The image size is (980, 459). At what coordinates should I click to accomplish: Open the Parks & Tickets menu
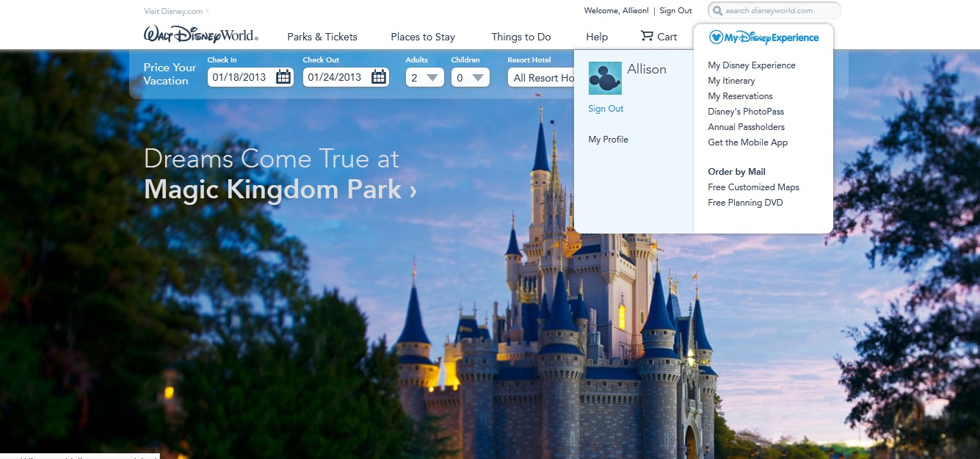(322, 37)
